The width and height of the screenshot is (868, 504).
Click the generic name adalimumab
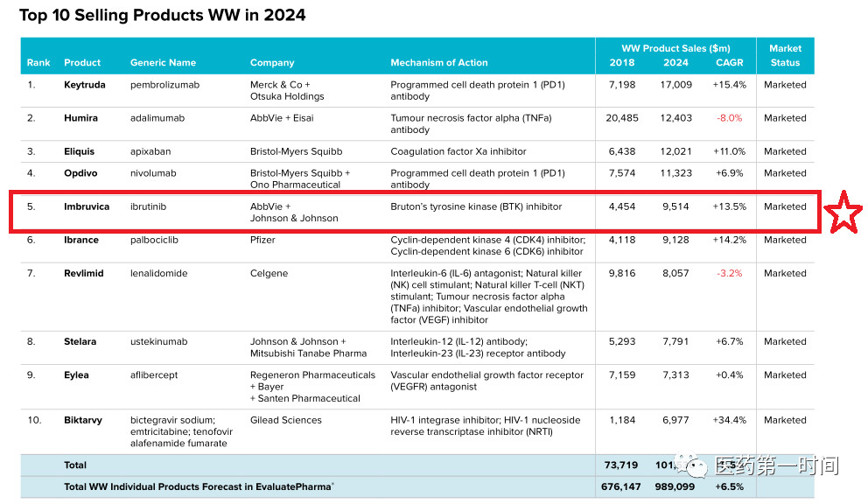point(157,118)
